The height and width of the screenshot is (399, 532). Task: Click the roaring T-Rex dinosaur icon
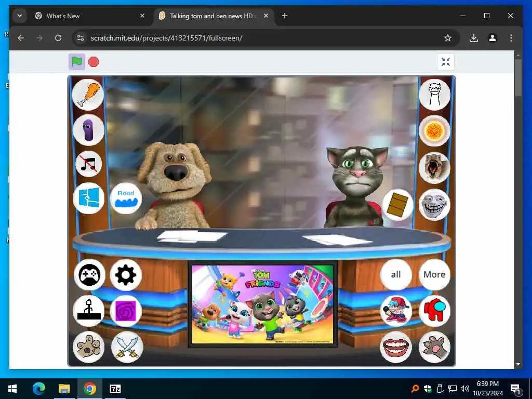pyautogui.click(x=435, y=168)
